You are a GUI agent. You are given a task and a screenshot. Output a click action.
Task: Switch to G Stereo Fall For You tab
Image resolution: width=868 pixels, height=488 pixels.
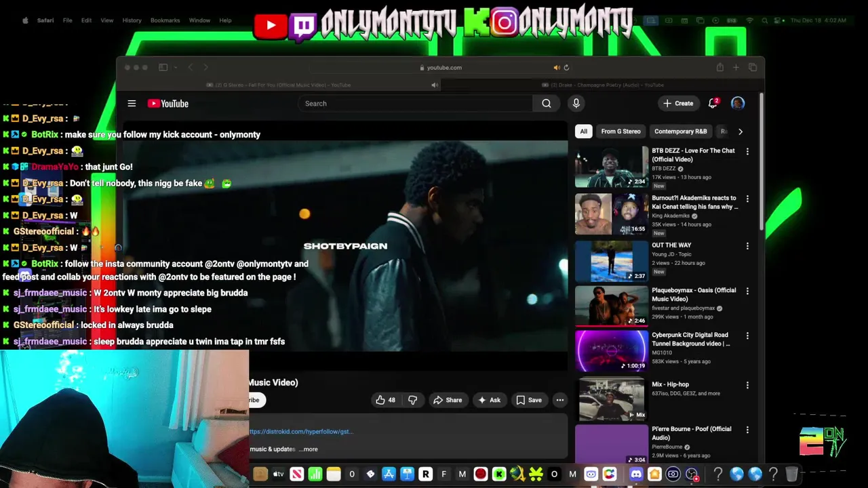278,85
